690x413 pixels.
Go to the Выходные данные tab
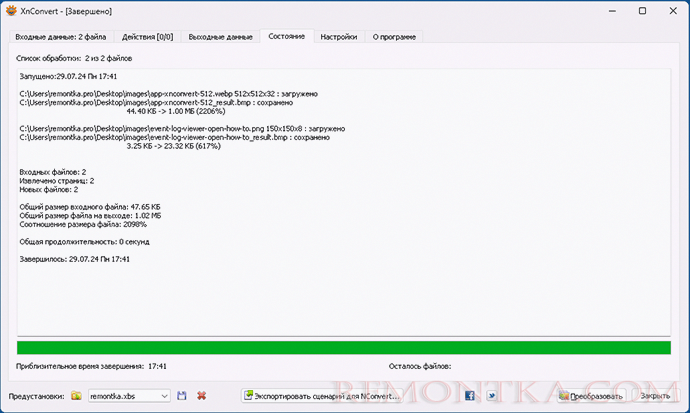(x=220, y=37)
